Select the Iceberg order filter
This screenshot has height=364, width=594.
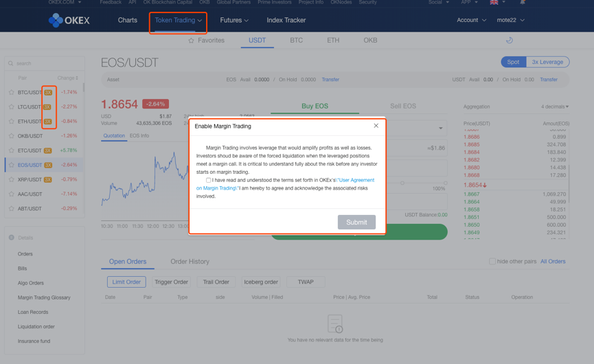[261, 282]
